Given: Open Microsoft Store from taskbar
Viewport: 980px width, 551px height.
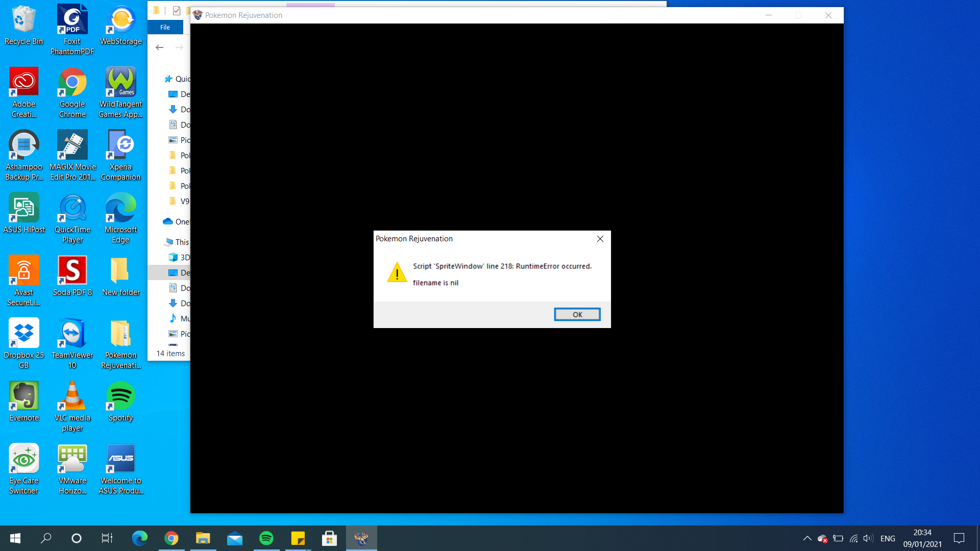Looking at the screenshot, I should pyautogui.click(x=330, y=538).
